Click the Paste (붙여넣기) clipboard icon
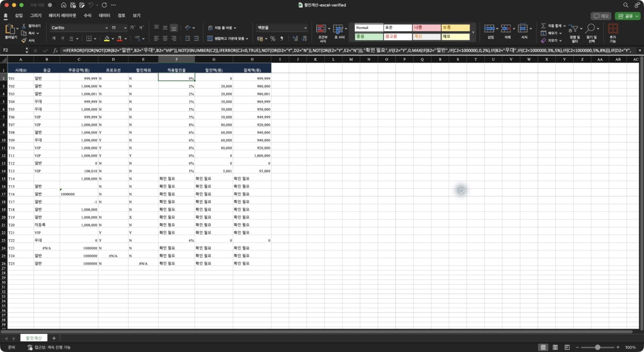644x352 pixels. 11,29
